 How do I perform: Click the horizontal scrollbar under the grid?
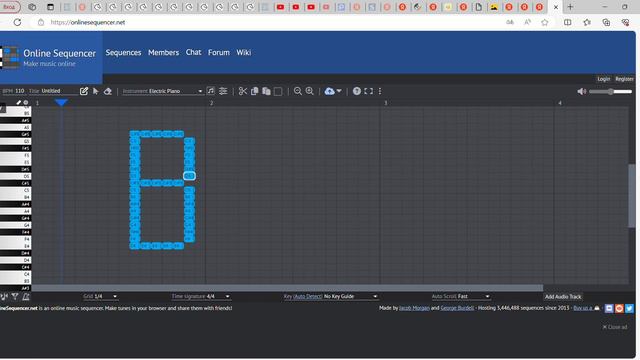click(x=287, y=288)
